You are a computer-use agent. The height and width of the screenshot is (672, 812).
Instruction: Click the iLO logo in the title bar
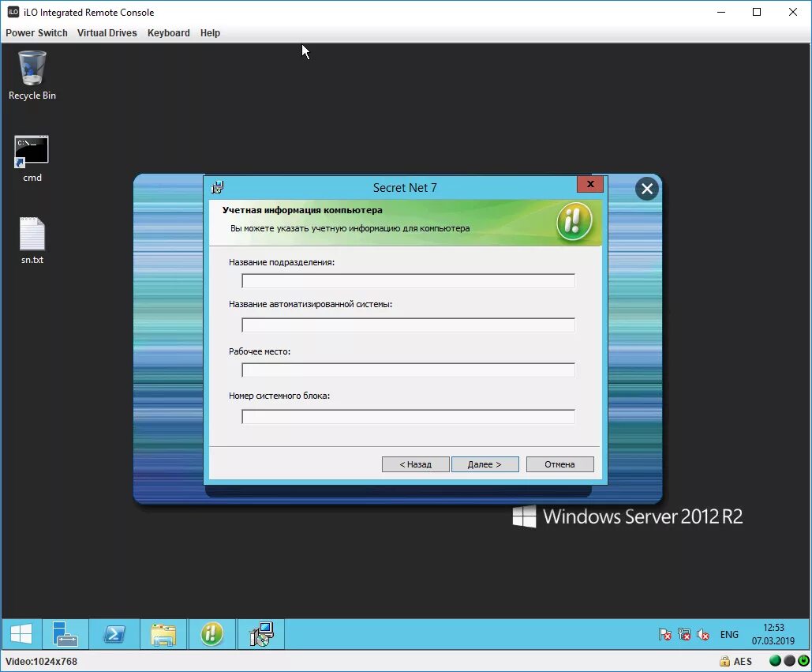click(13, 12)
